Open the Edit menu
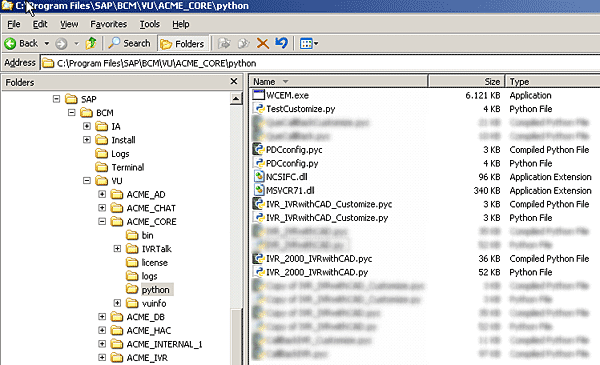 point(40,24)
